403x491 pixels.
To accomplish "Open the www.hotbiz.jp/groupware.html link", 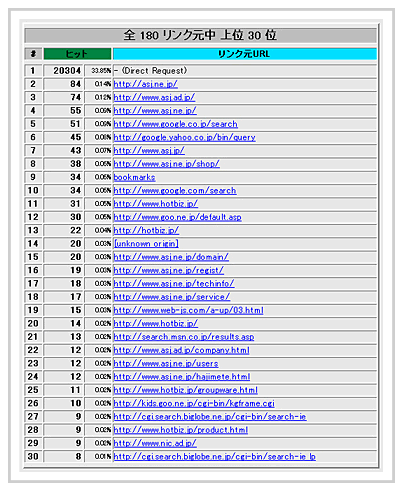I will point(185,390).
